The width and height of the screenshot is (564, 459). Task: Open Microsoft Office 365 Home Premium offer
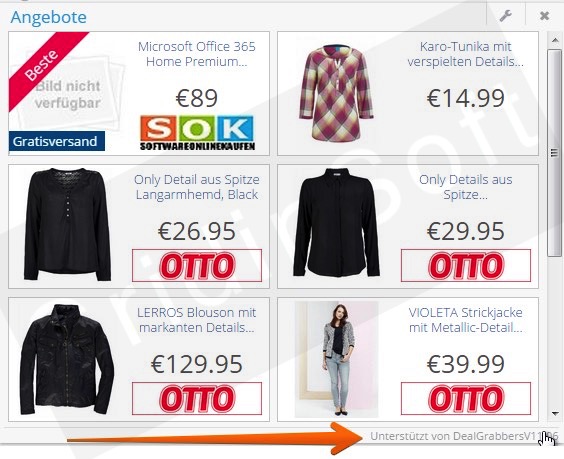[x=197, y=54]
